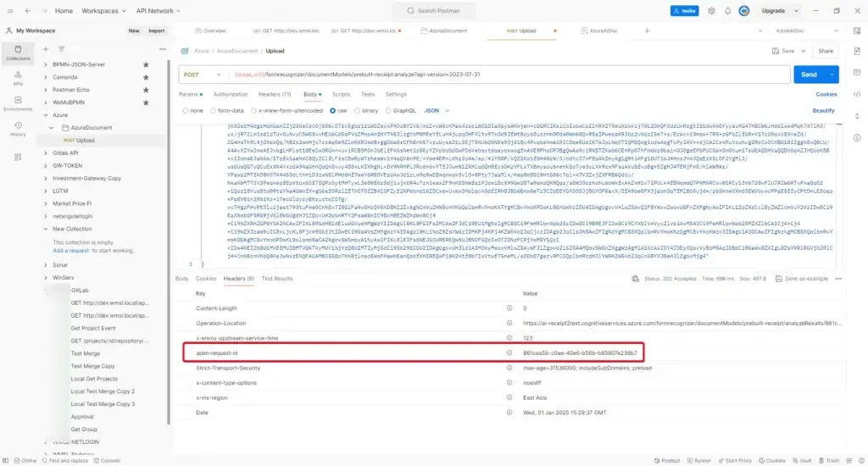868x466 pixels.
Task: Select the raw body type radio
Action: [x=332, y=111]
